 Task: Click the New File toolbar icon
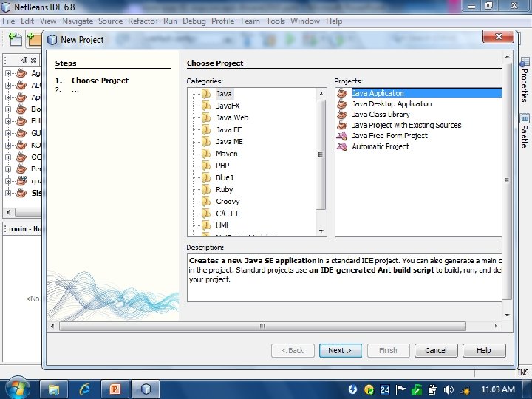pos(15,39)
